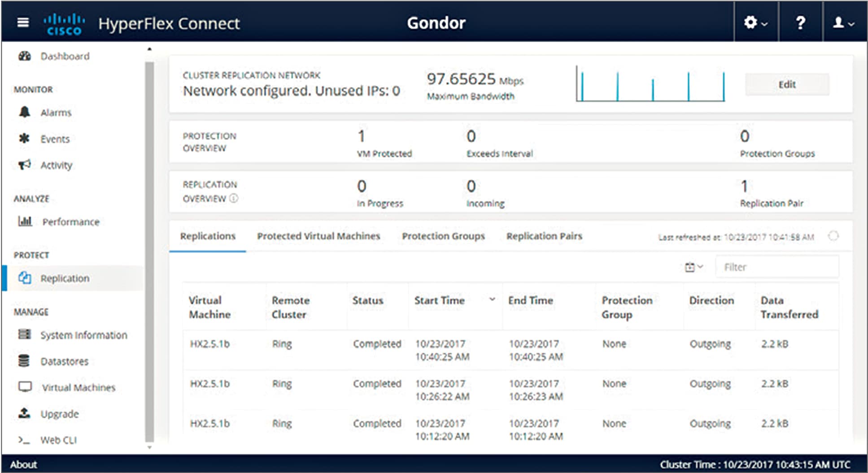868x473 pixels.
Task: Click the Performance chart icon
Action: 25,221
